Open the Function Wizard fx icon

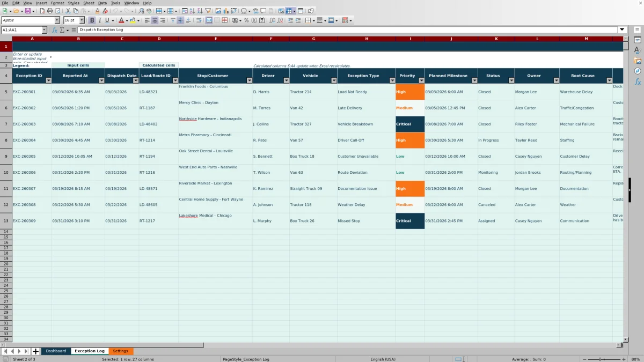[54, 30]
